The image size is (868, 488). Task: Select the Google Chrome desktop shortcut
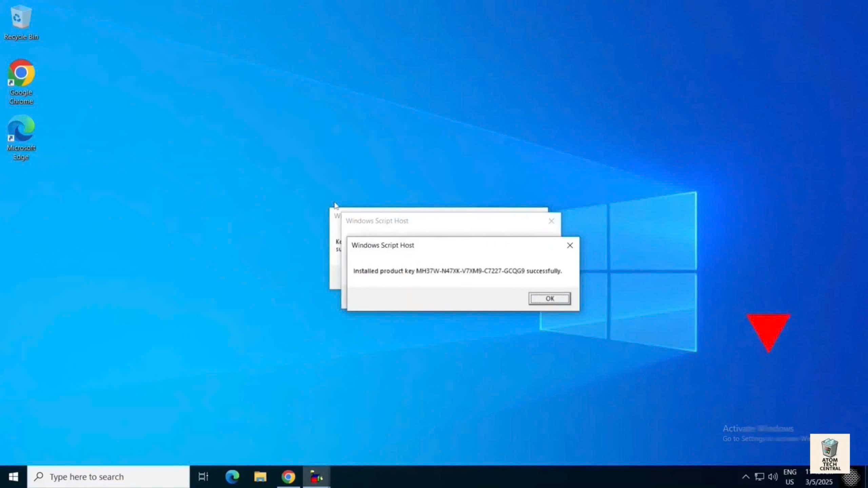click(21, 81)
